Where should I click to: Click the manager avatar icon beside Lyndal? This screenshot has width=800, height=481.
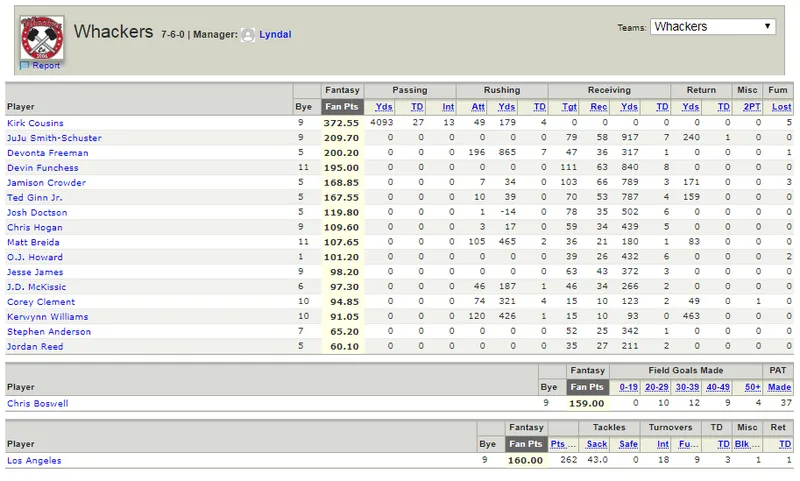tap(248, 35)
